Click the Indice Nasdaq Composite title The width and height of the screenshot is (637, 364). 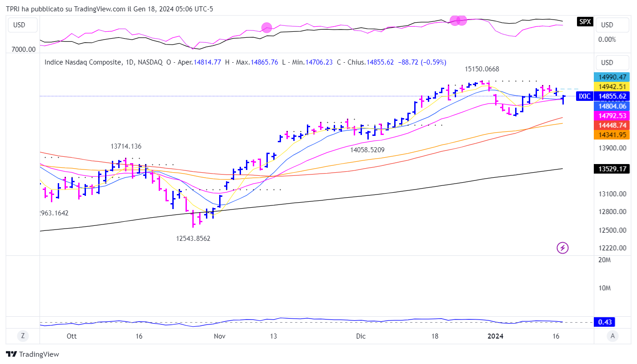pos(83,62)
